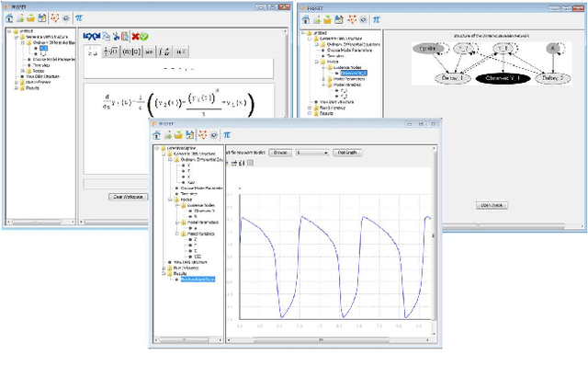Click the red X cancel icon in the equation editor

135,37
